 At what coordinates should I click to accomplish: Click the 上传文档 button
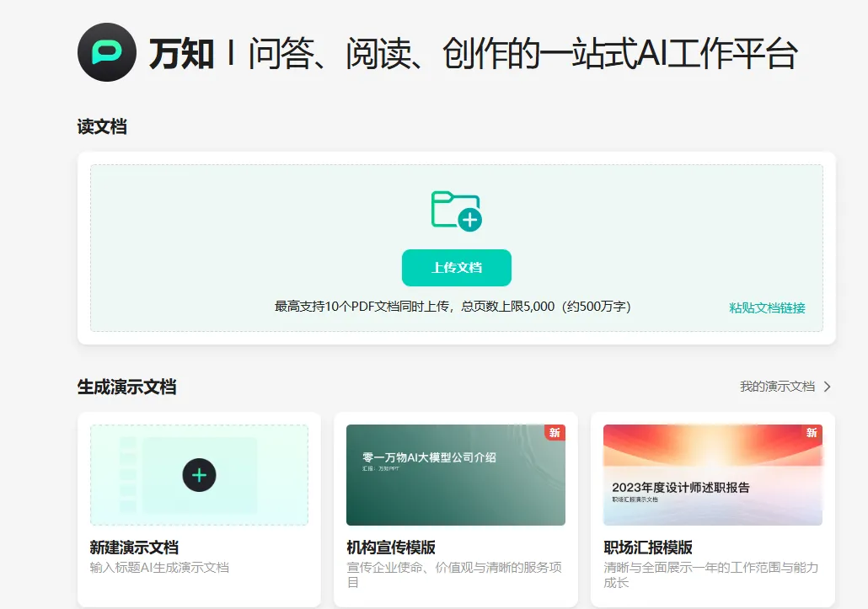click(456, 267)
